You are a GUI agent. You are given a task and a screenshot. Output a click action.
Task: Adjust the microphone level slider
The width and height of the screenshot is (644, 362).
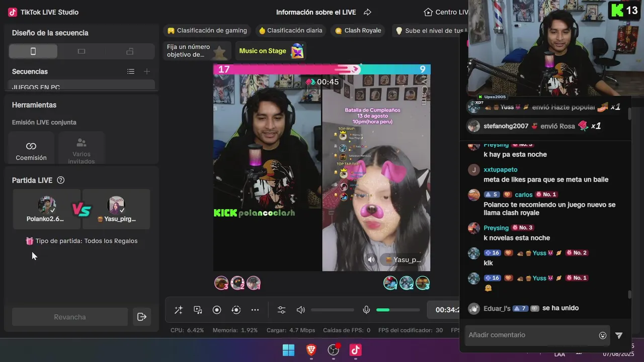(398, 310)
